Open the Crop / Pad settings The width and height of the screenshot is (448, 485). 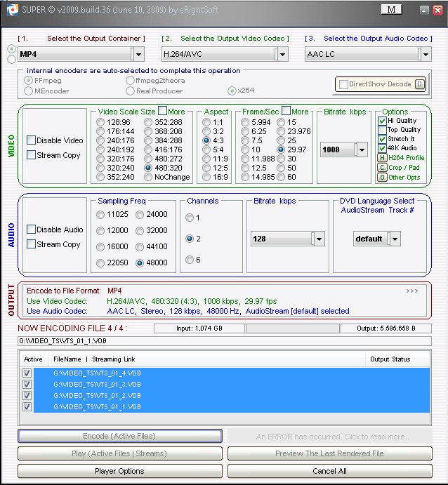point(383,167)
